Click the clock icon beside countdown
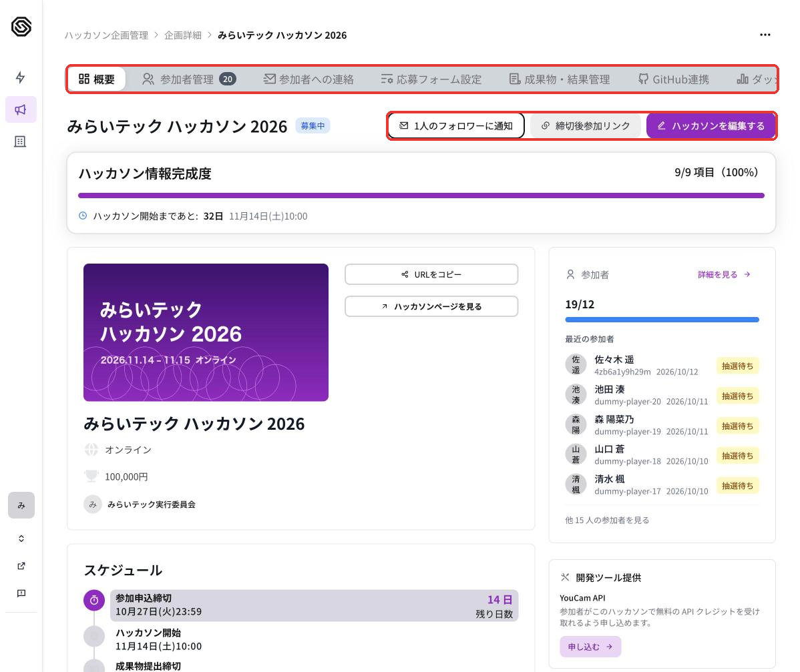The image size is (800, 672). (83, 216)
